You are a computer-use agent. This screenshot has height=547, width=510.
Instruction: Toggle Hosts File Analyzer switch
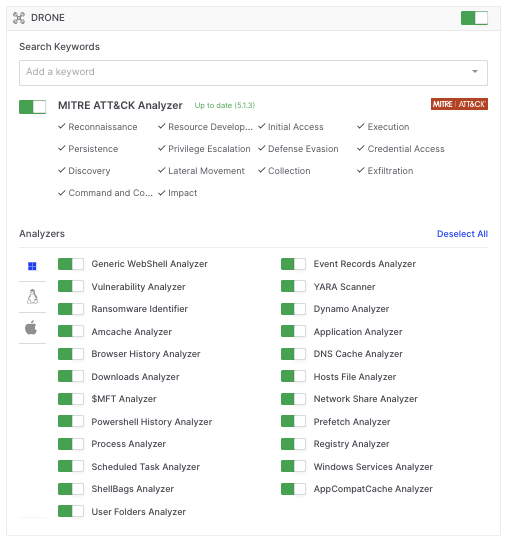[293, 376]
